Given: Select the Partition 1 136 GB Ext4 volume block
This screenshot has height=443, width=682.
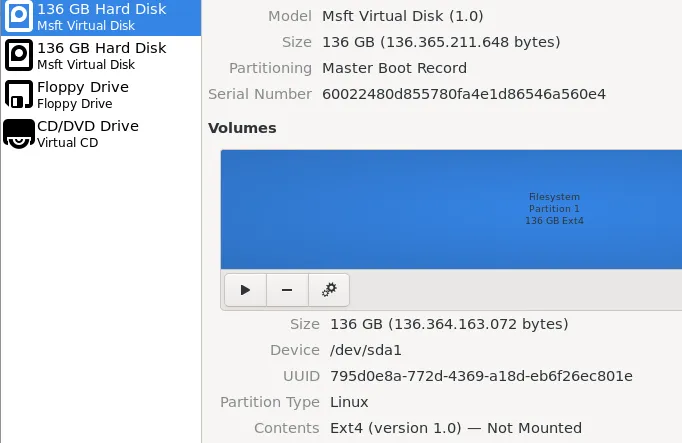Looking at the screenshot, I should (x=451, y=209).
